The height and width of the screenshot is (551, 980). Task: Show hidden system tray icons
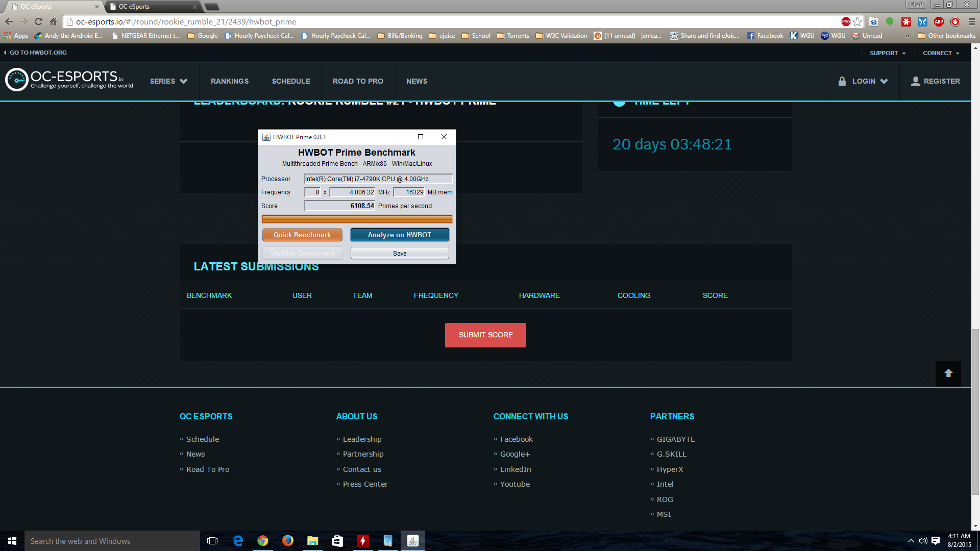911,541
